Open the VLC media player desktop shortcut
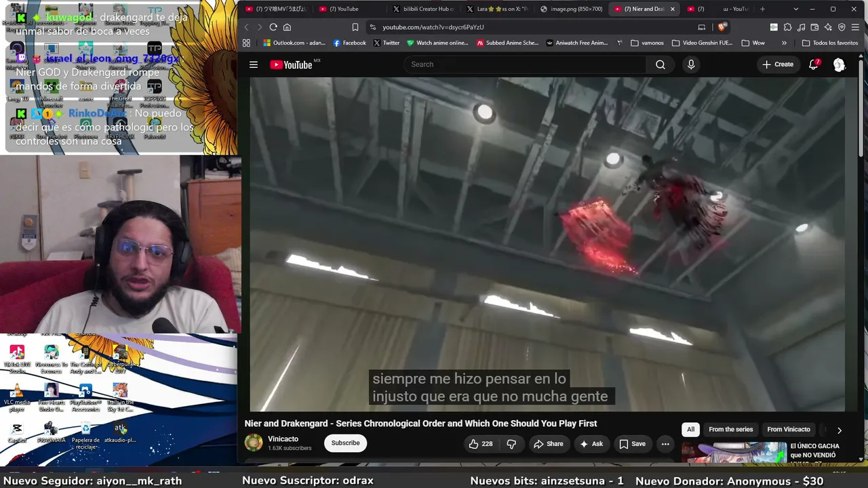Screen dimensions: 868x488 pos(17,397)
